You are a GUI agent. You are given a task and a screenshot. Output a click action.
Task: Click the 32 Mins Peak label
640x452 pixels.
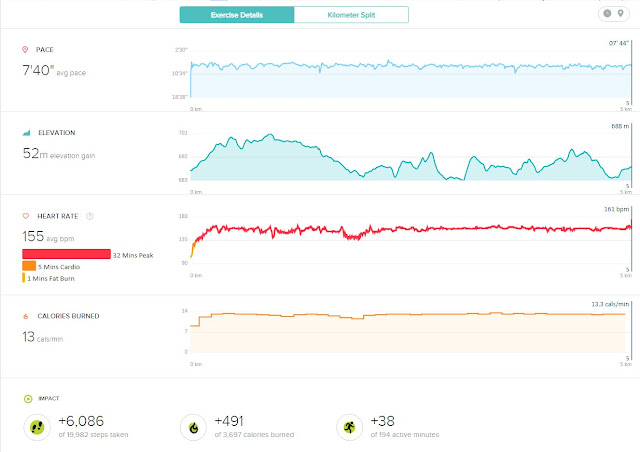pyautogui.click(x=133, y=255)
